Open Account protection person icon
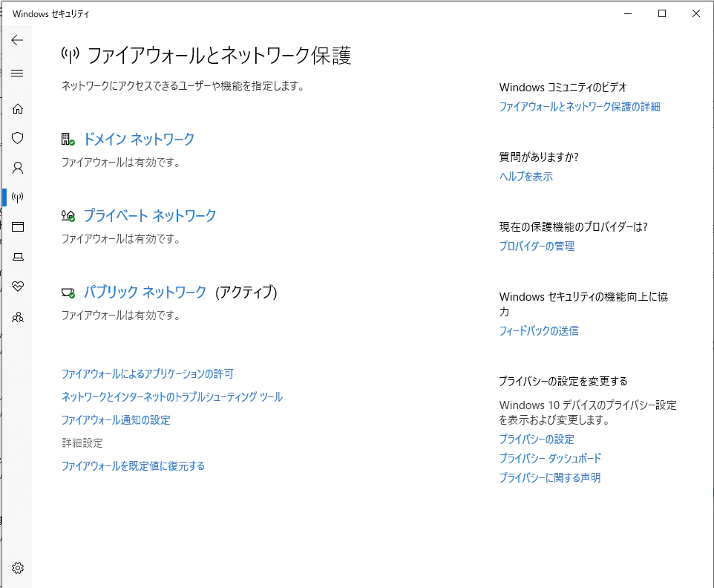 18,168
